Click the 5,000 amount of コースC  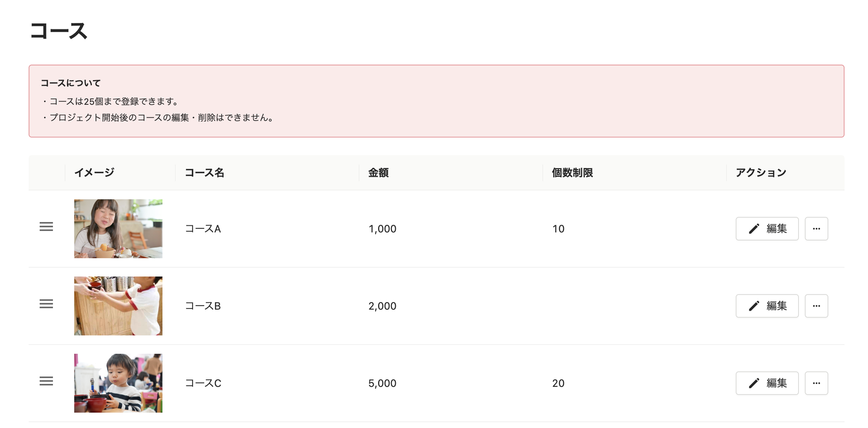tap(382, 383)
